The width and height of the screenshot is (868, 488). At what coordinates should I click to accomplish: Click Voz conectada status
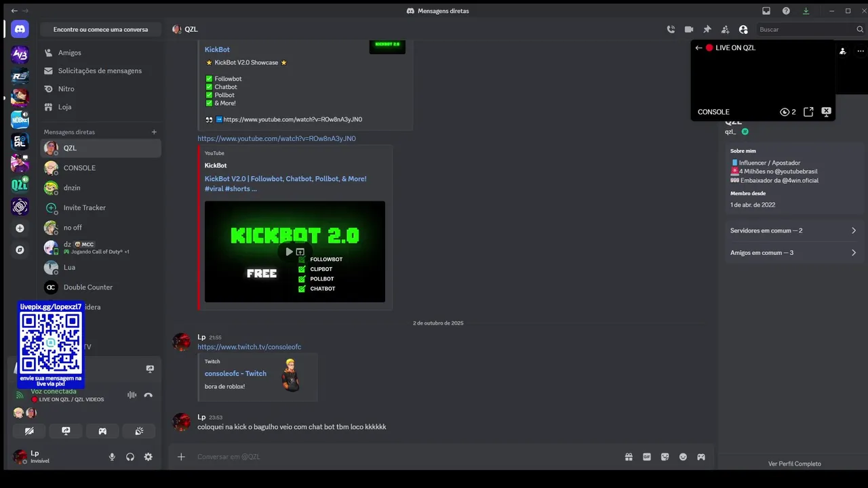coord(54,391)
